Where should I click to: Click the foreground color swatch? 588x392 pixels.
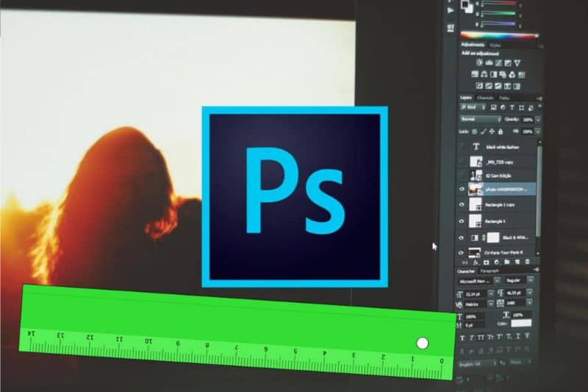coord(465,4)
